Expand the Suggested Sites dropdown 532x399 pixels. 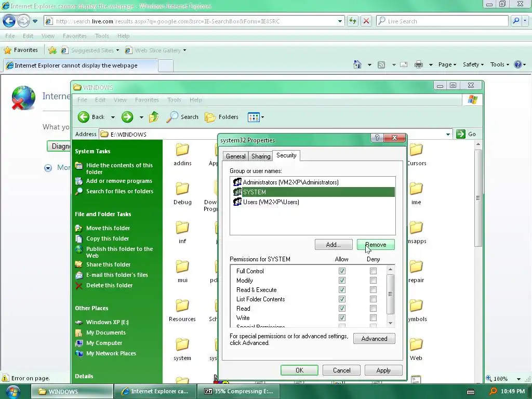tap(118, 50)
